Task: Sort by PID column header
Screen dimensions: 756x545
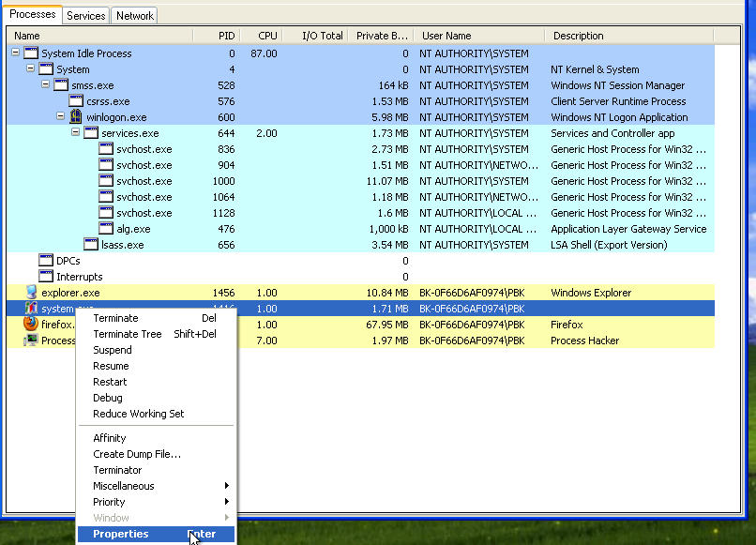Action: (x=217, y=36)
